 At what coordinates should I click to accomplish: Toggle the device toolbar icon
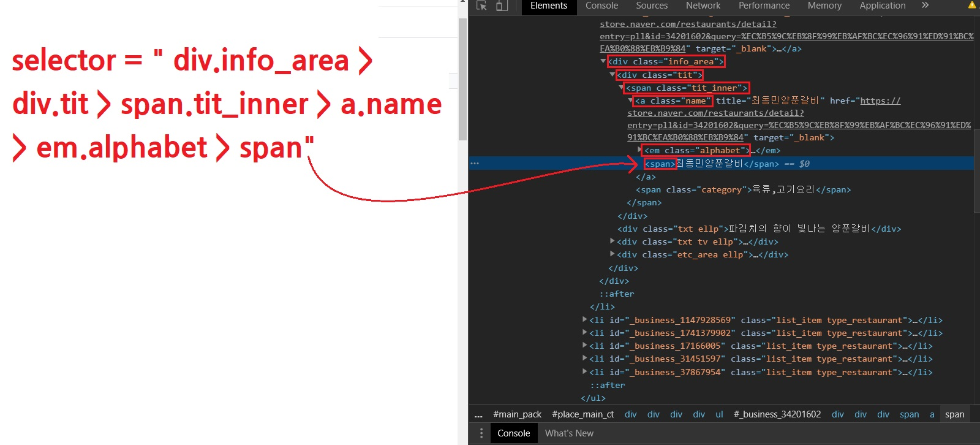(x=502, y=6)
